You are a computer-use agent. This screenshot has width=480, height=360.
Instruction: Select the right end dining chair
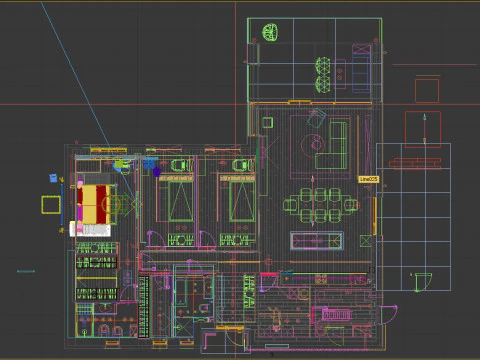tap(351, 205)
